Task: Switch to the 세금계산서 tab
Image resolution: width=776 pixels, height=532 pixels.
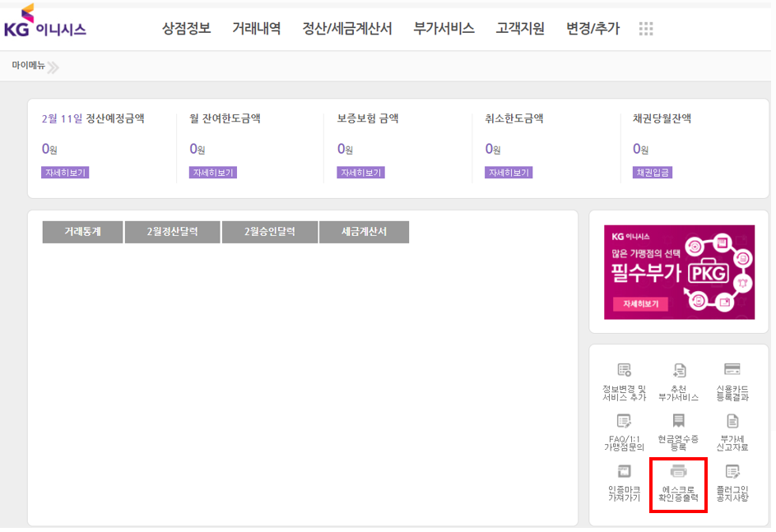Action: [365, 232]
